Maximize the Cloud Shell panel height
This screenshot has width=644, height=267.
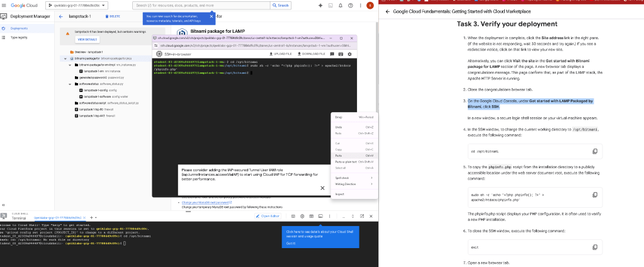click(x=353, y=216)
